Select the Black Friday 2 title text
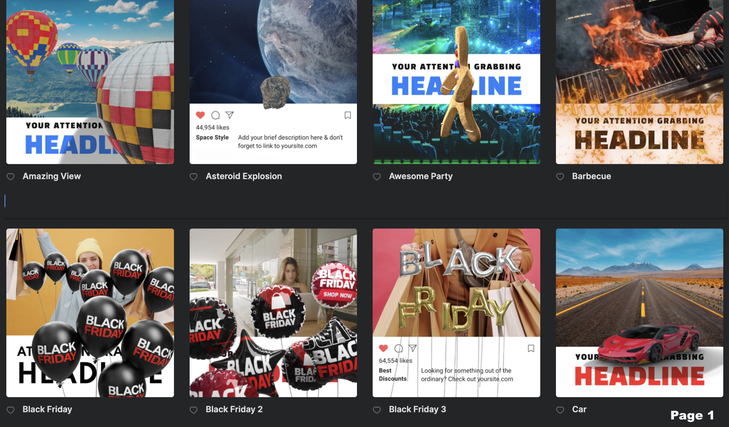Image resolution: width=729 pixels, height=427 pixels. click(x=234, y=409)
